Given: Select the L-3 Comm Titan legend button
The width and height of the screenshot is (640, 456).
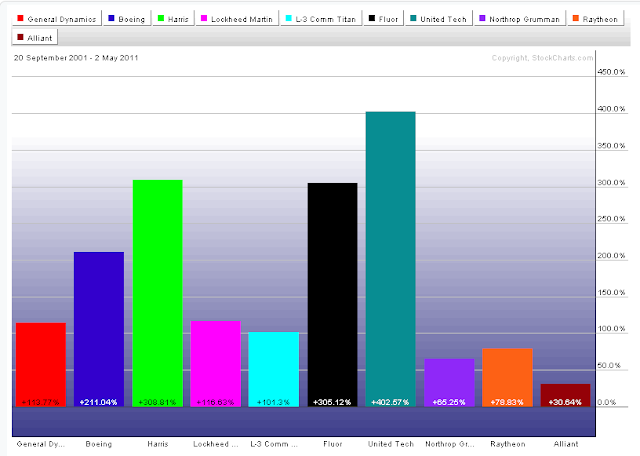Looking at the screenshot, I should pos(321,19).
